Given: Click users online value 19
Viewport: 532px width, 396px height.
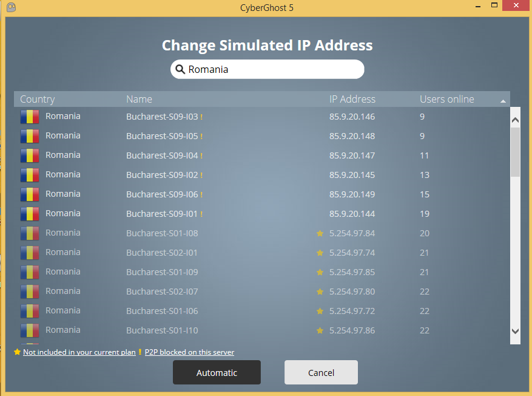Looking at the screenshot, I should click(425, 214).
